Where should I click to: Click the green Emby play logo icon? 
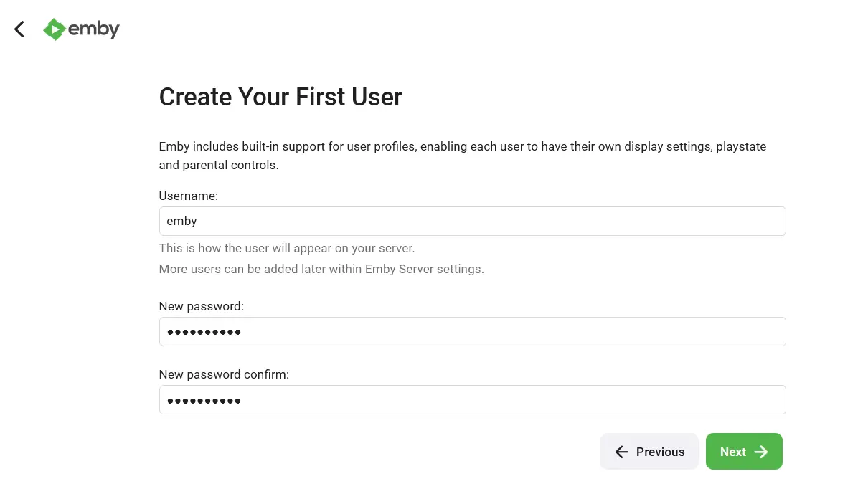click(x=54, y=29)
